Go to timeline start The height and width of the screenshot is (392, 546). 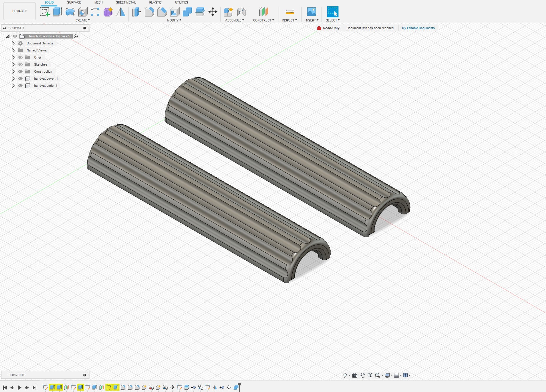[5, 388]
